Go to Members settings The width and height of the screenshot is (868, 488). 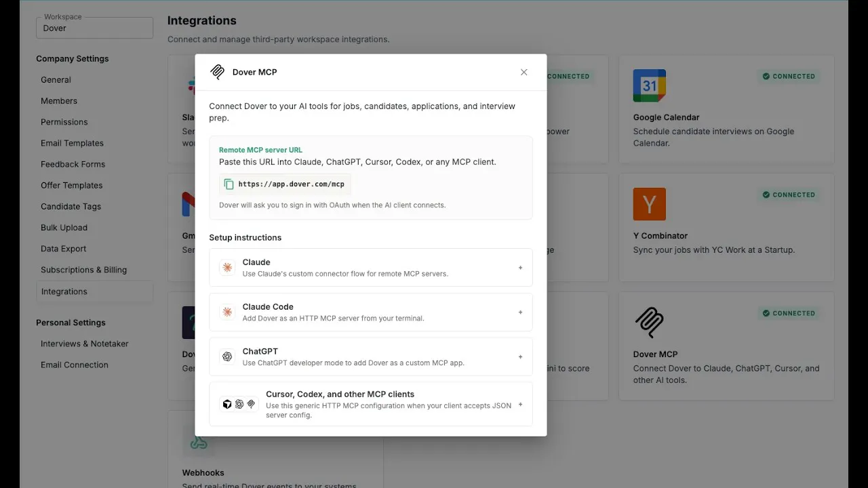pos(59,101)
